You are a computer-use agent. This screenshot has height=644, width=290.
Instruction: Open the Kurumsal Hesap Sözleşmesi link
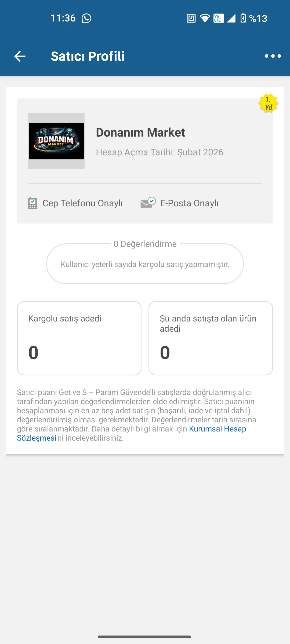217,429
